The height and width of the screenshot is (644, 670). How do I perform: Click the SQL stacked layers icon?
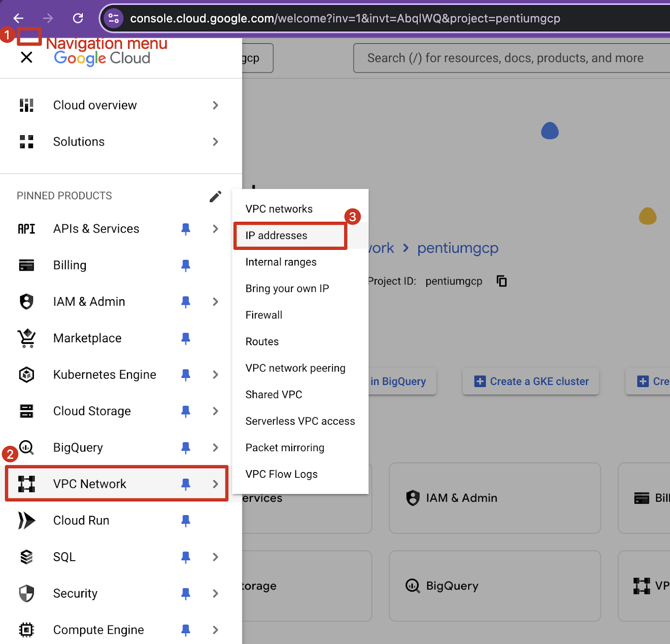point(26,557)
